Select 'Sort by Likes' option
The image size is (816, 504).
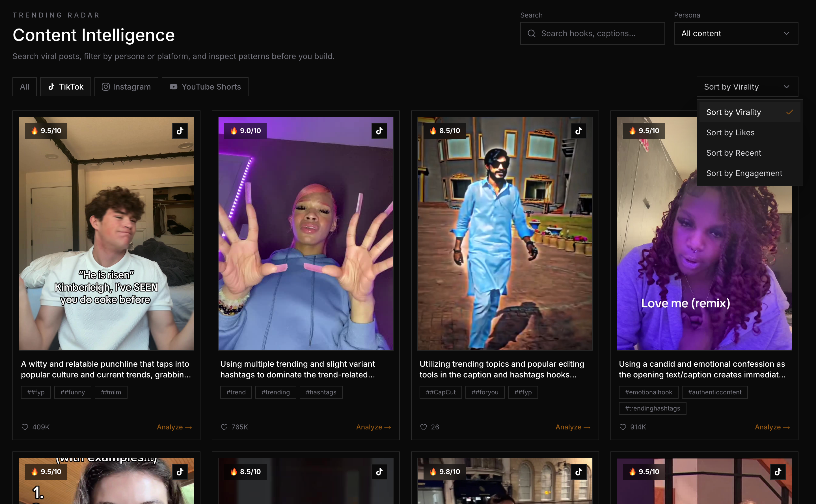[x=730, y=132]
